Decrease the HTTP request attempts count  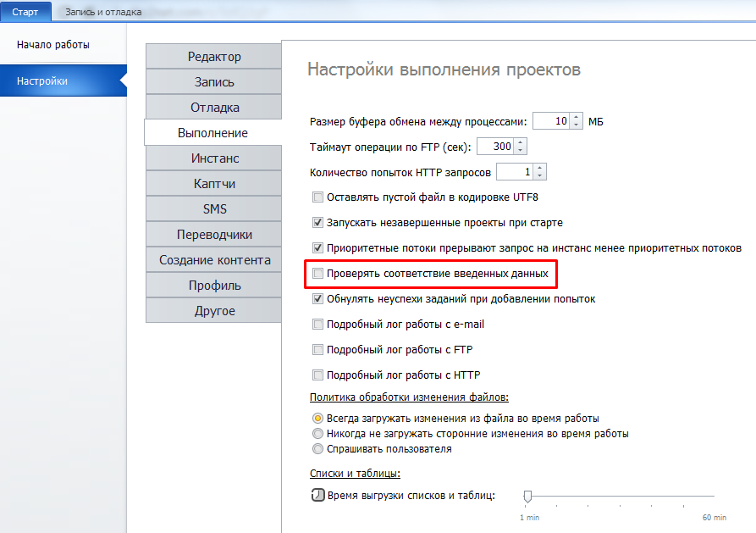click(x=540, y=175)
